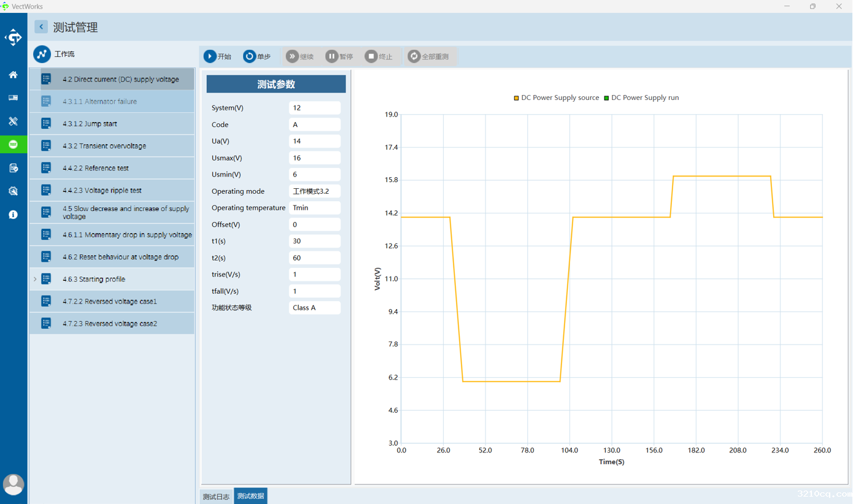
Task: Go back using the arrow beside 测试管理
Action: 41,27
